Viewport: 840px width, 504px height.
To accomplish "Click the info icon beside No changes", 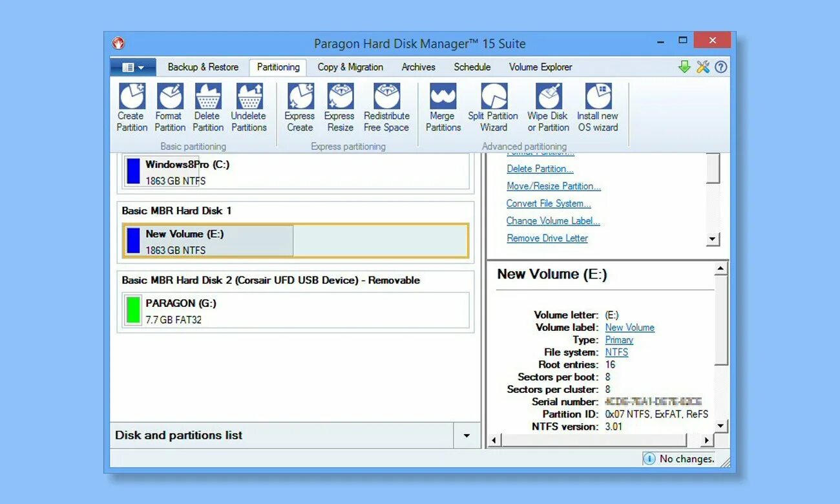I will (649, 459).
